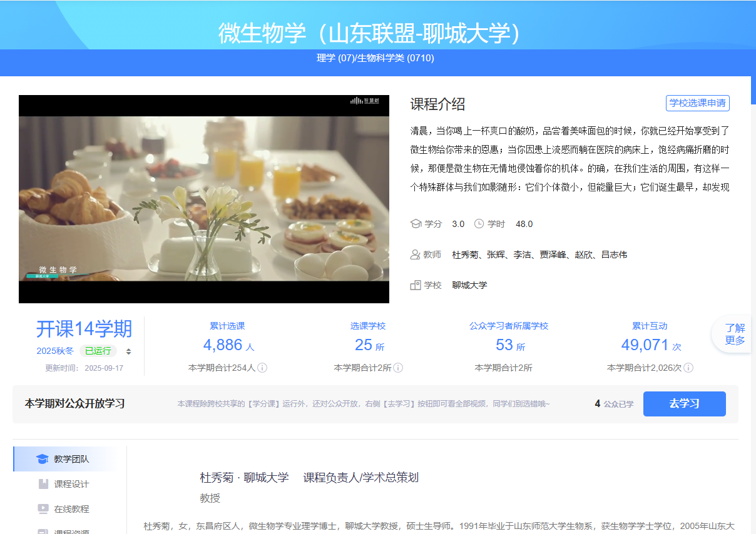Image resolution: width=756 pixels, height=534 pixels.
Task: Open the 在线教程 tab
Action: point(71,509)
